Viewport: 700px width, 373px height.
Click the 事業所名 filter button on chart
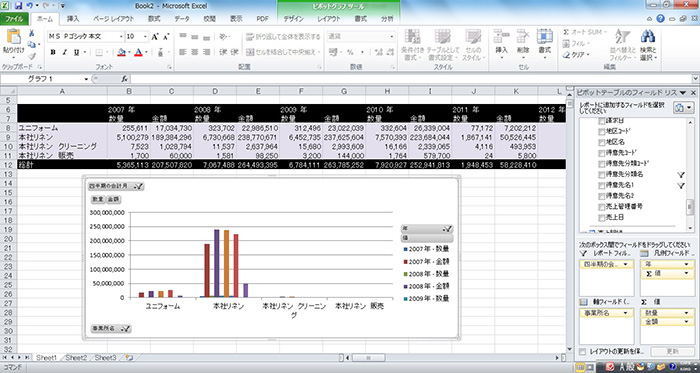click(x=111, y=329)
